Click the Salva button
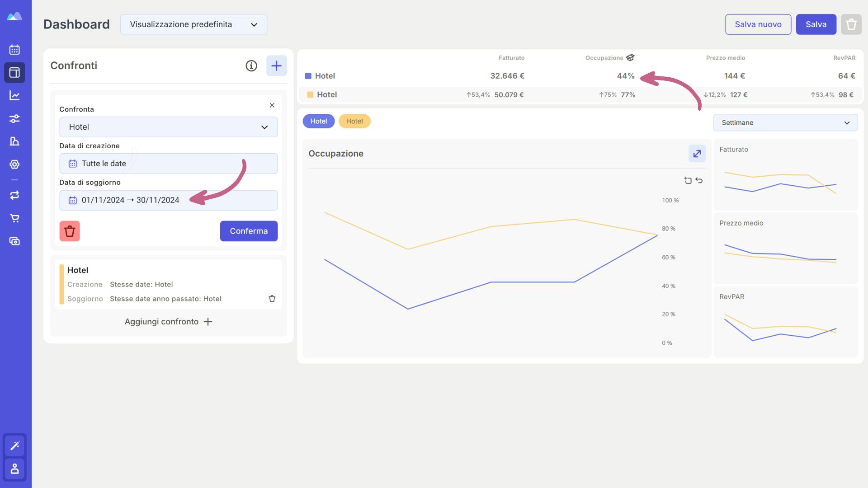868x488 pixels. click(x=816, y=24)
